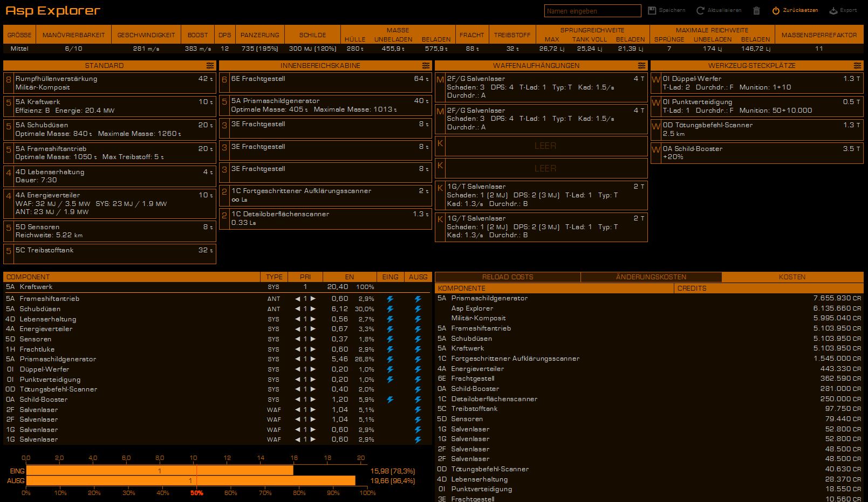Viewport: 868px width, 502px height.
Task: Increase priority arrow for 4D Lebenserhaltung power row
Action: click(313, 319)
